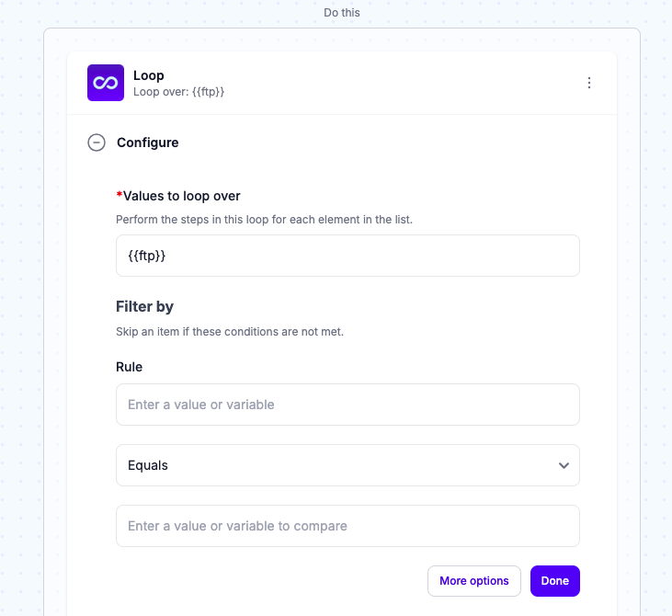The width and height of the screenshot is (672, 616).
Task: Click the 'Values to loop over' label
Action: coord(182,196)
